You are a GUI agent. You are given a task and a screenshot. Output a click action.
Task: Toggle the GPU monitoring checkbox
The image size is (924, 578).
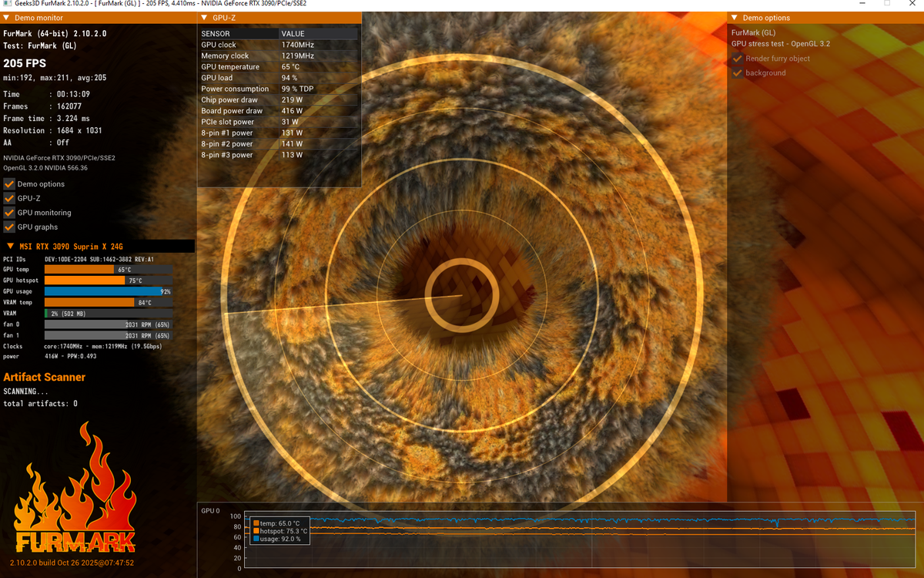pyautogui.click(x=9, y=213)
